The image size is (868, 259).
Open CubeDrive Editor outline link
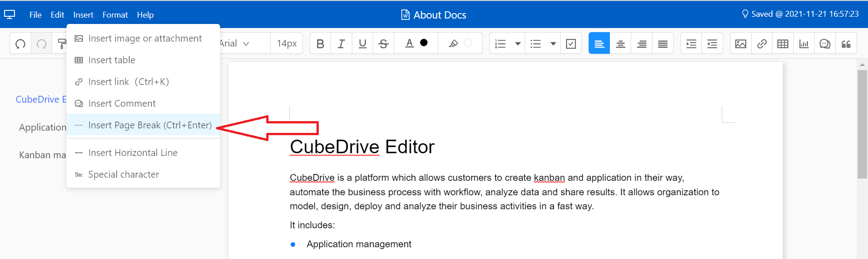pyautogui.click(x=41, y=99)
